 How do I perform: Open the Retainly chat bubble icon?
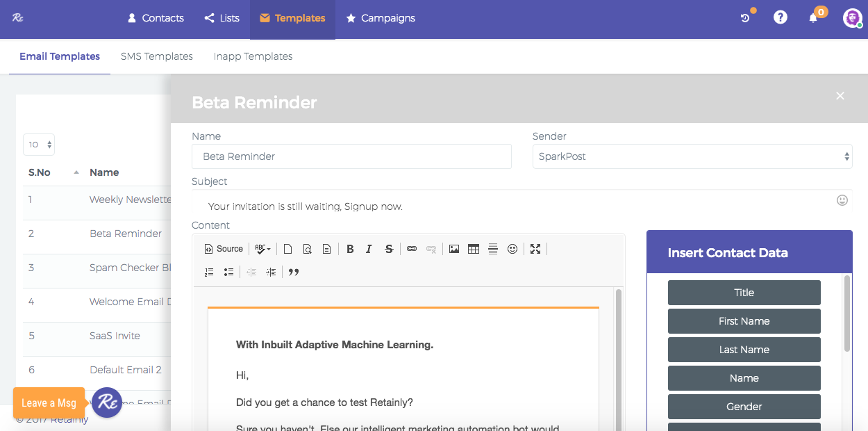[x=107, y=402]
